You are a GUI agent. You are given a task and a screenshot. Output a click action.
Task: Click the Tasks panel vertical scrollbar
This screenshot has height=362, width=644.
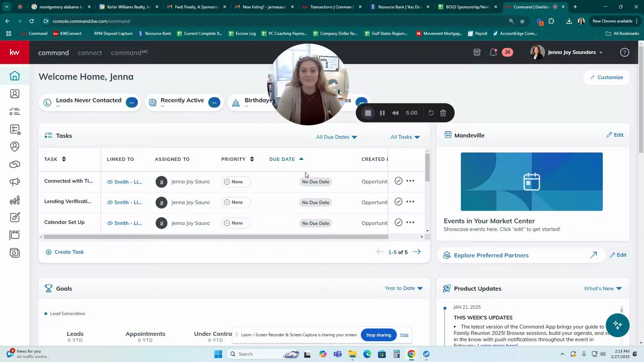(x=427, y=168)
